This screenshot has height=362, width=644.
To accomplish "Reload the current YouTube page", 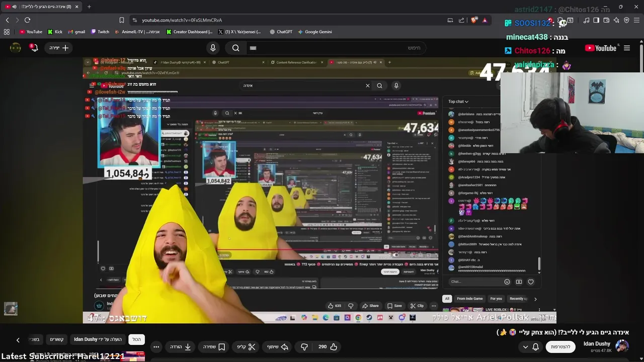I will coord(27,20).
